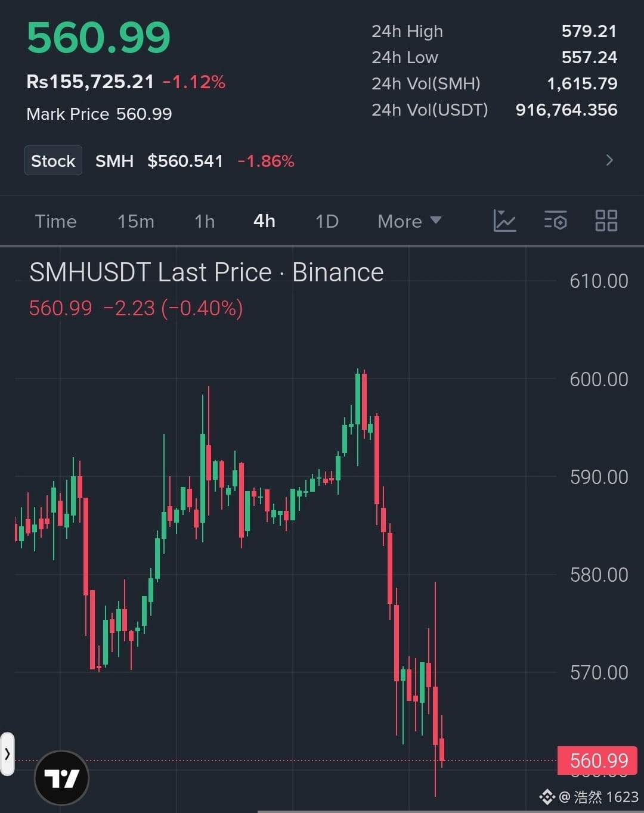Click the 560.99 current price axis tag
This screenshot has height=813, width=644.
point(597,761)
